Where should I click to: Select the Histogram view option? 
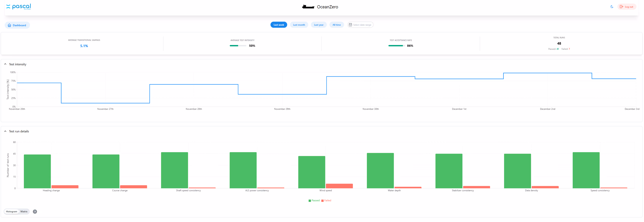tap(11, 212)
